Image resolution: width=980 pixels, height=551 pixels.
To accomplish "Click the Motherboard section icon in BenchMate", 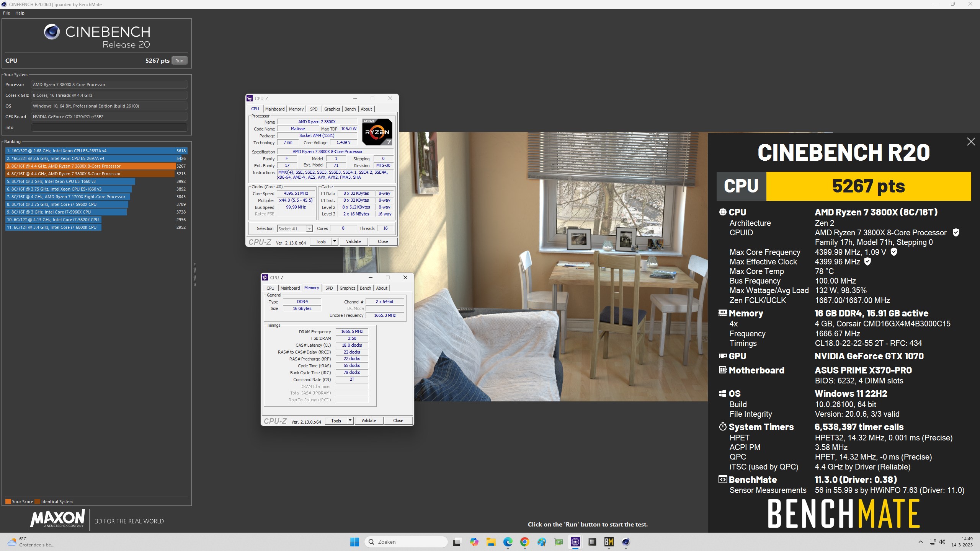I will [723, 370].
